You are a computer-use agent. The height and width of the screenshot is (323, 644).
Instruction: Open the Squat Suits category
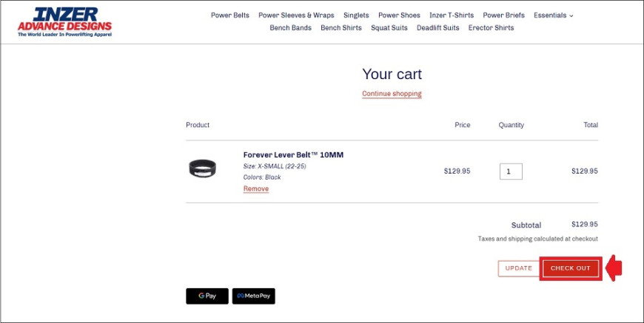tap(389, 28)
